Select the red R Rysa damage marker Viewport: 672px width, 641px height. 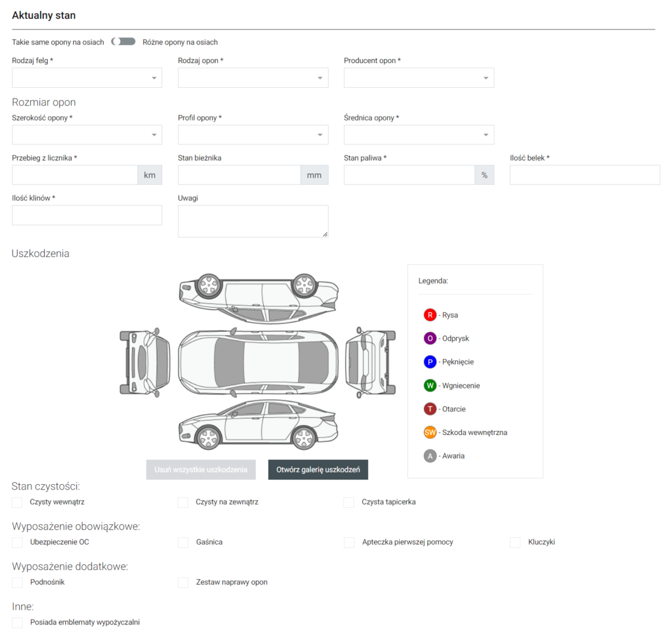(x=430, y=315)
